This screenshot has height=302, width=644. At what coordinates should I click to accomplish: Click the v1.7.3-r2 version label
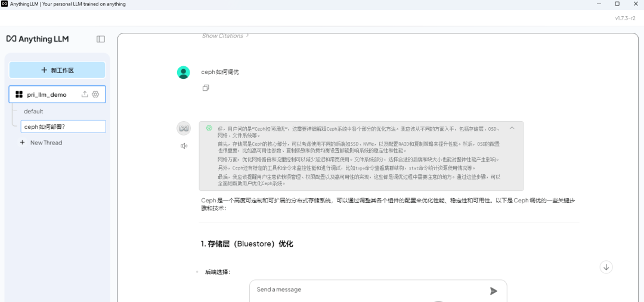click(625, 18)
